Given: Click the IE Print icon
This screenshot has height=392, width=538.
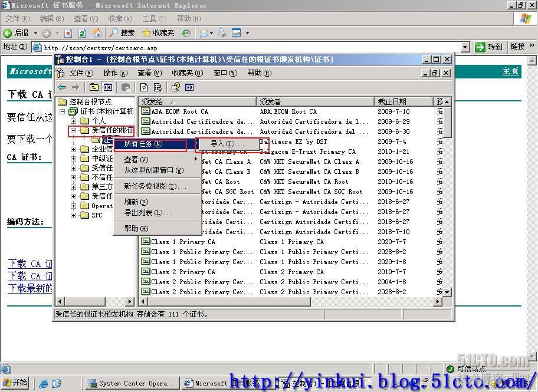Looking at the screenshot, I should tap(222, 33).
